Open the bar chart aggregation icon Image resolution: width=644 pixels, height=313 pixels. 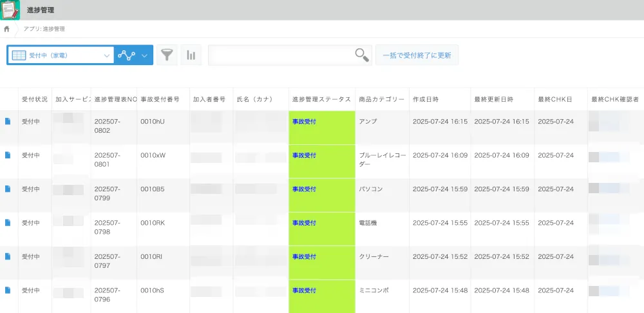point(191,55)
